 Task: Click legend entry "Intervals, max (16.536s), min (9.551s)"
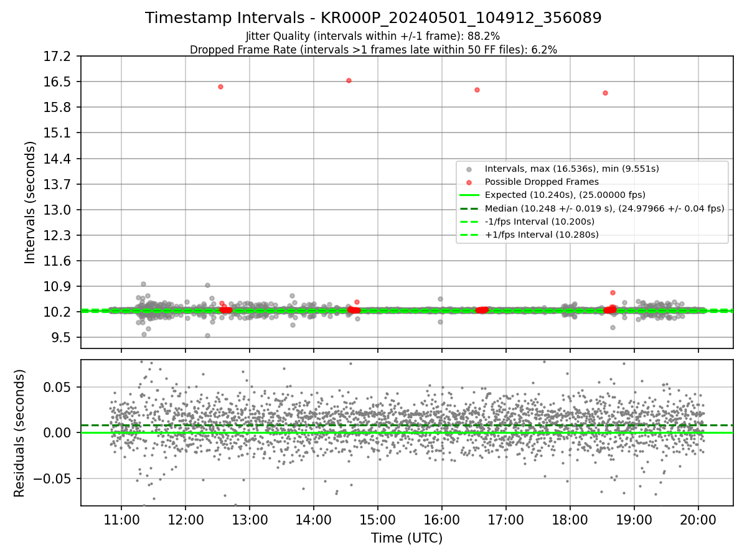pyautogui.click(x=571, y=169)
